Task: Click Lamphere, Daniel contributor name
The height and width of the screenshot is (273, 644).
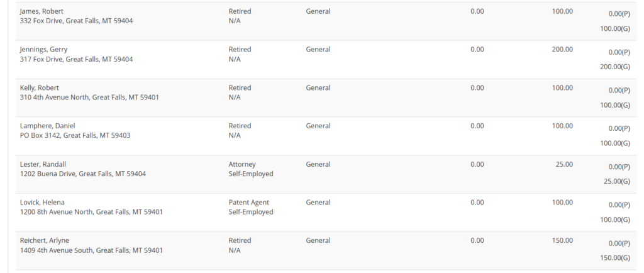Action: pyautogui.click(x=47, y=126)
